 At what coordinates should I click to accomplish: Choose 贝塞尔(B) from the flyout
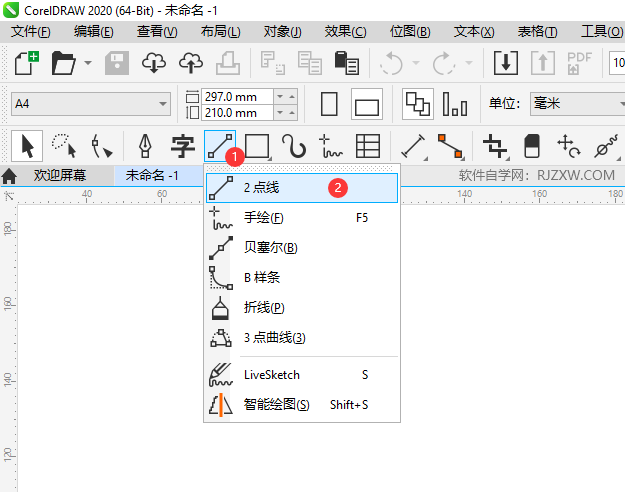coord(302,248)
